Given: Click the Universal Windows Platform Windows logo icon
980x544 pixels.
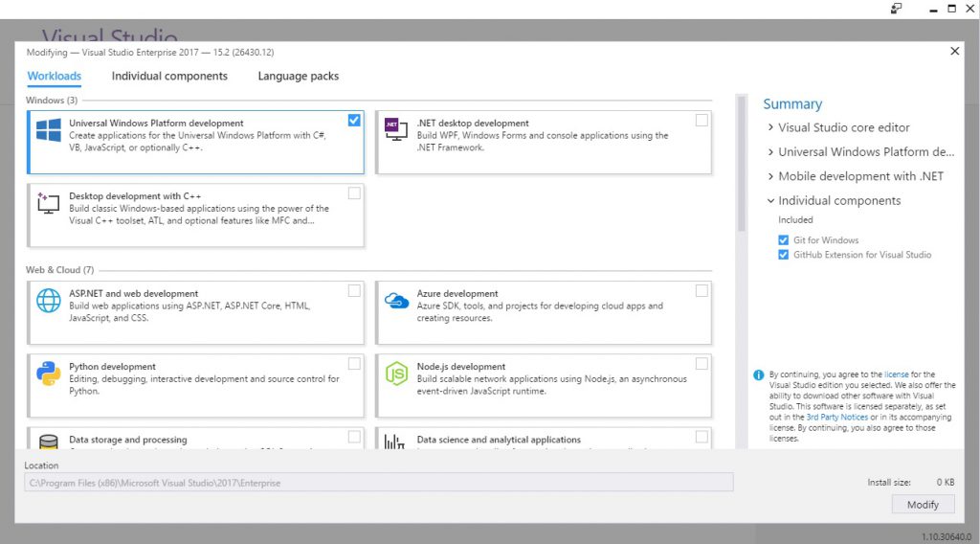Looking at the screenshot, I should 49,130.
